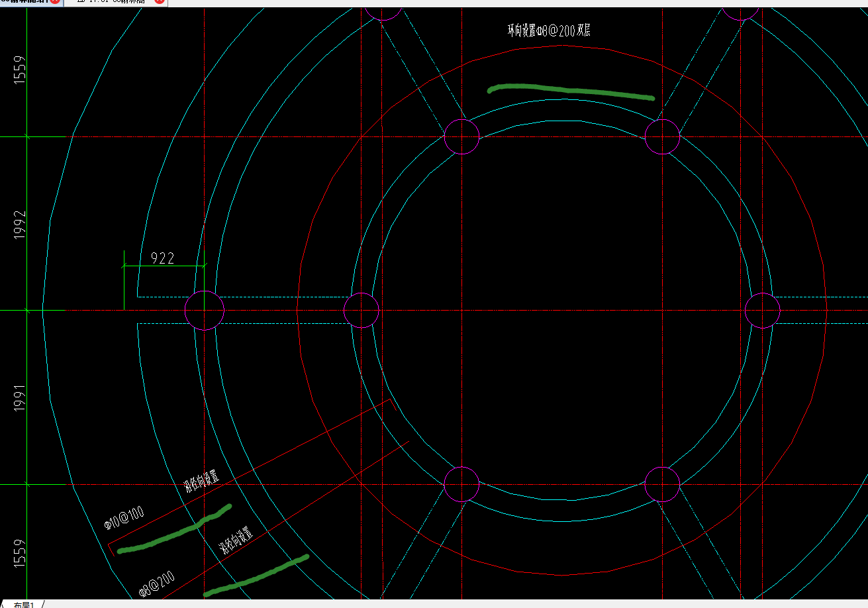Close the inactive white drawing tab
868x608 pixels.
coord(160,2)
